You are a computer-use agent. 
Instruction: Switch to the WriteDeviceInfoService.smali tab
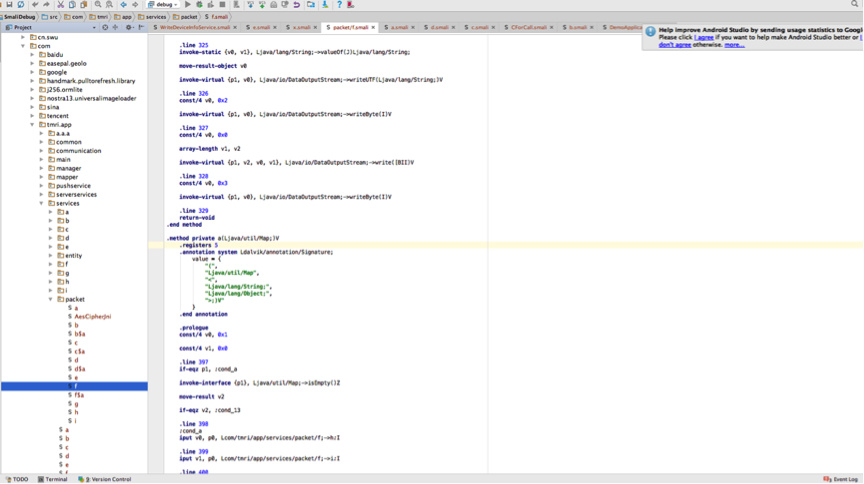[194, 28]
